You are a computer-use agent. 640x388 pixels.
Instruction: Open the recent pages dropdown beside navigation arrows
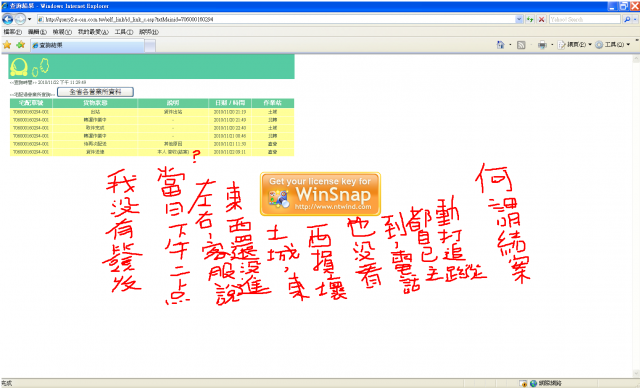pos(30,19)
